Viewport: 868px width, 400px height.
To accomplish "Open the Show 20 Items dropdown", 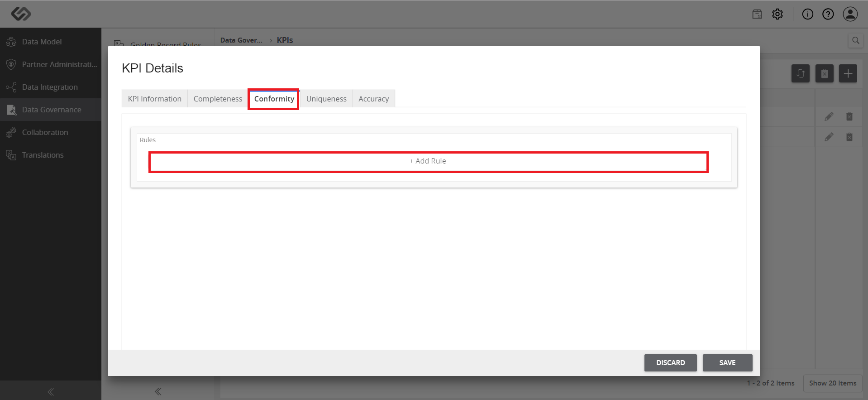I will click(833, 383).
